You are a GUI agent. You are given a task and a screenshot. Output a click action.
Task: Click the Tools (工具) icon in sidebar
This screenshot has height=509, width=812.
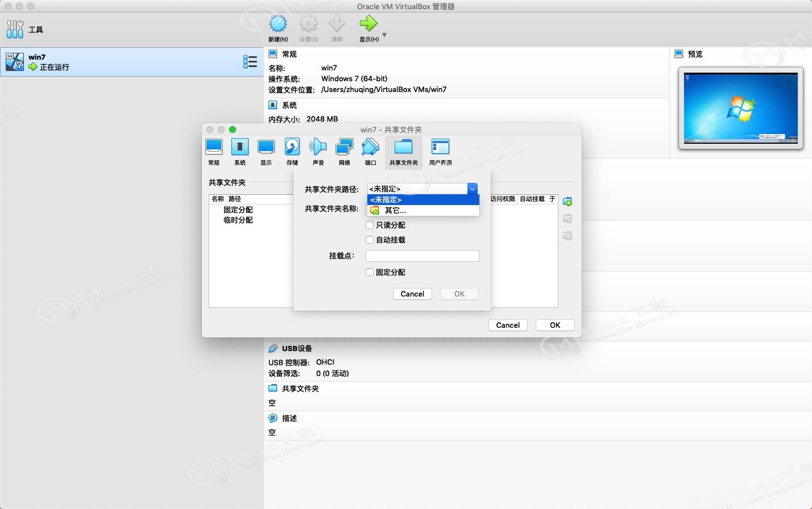[15, 29]
